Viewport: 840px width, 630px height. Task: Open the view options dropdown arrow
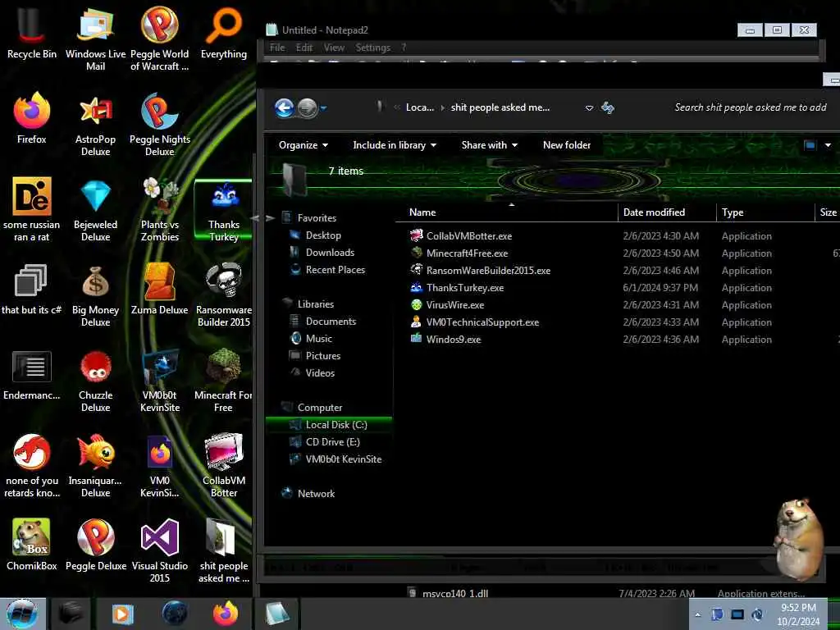click(x=829, y=145)
